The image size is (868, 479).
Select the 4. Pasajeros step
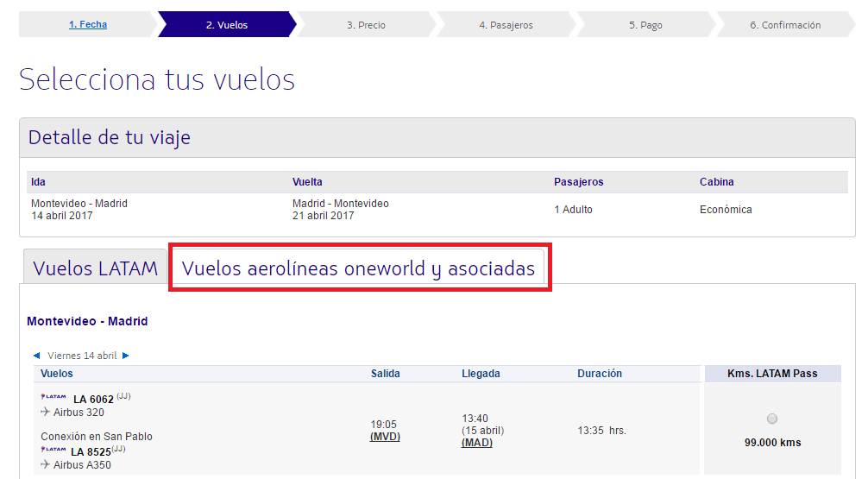tap(506, 24)
